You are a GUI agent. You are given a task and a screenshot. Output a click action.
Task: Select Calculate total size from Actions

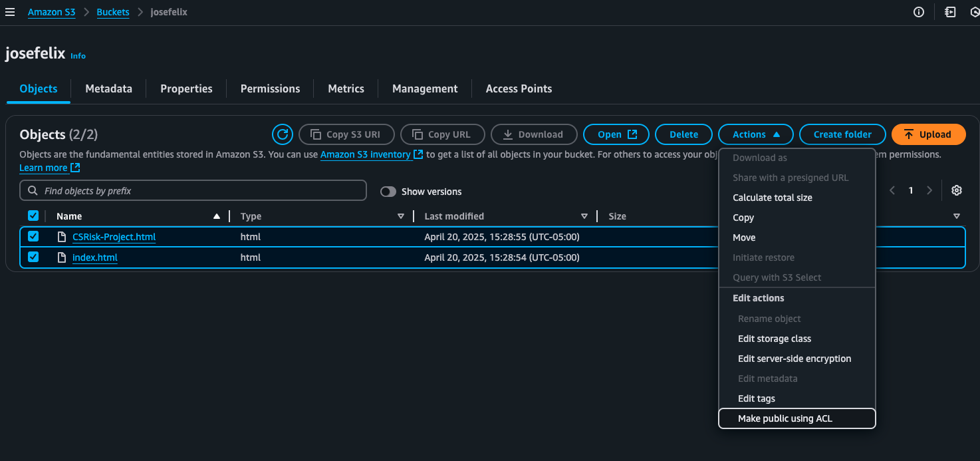pyautogui.click(x=797, y=198)
